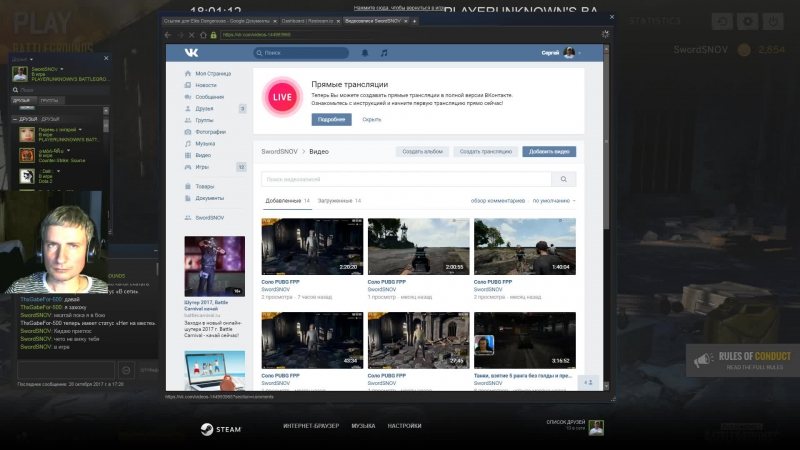Go back with the browser back arrow

pos(168,35)
